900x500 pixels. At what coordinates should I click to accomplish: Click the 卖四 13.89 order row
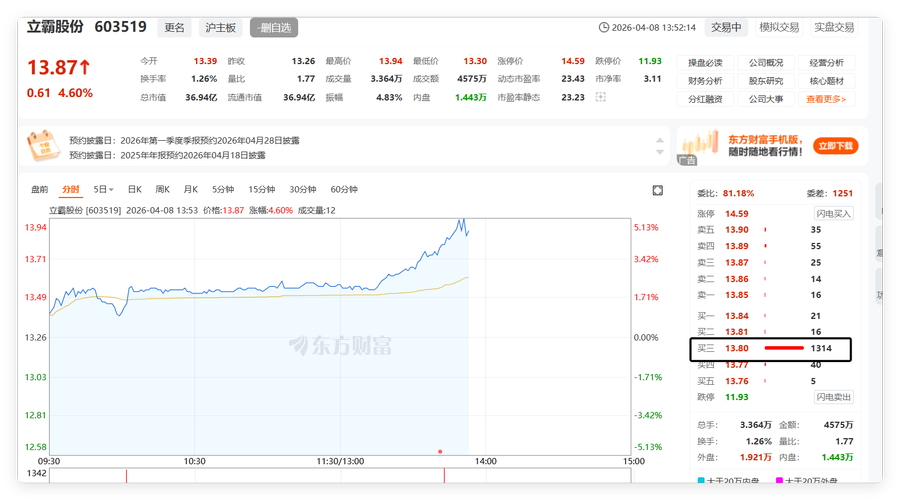773,246
